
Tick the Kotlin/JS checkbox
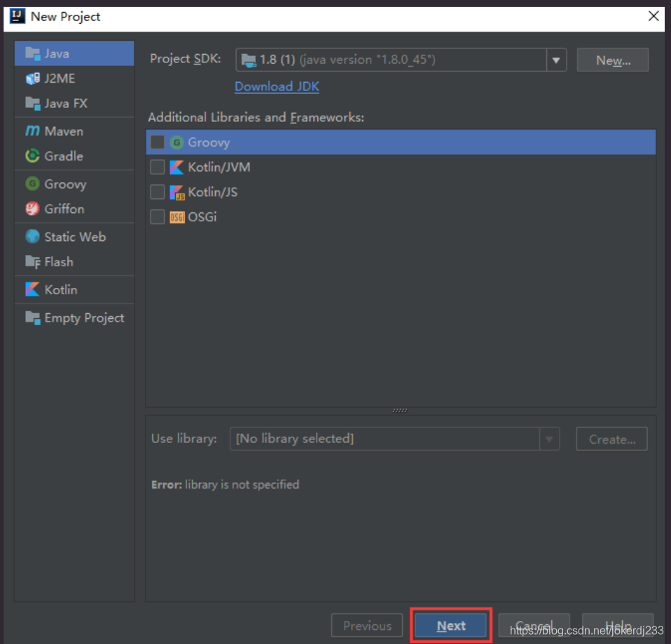point(158,192)
